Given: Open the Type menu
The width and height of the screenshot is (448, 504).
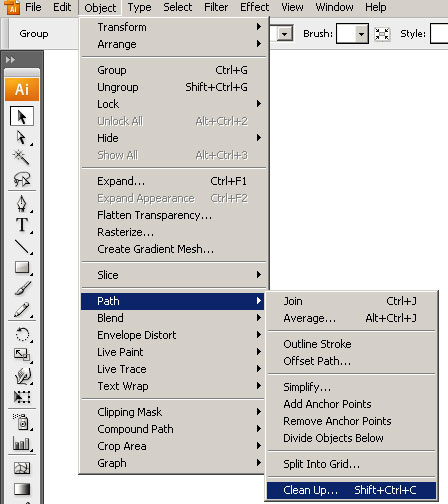Looking at the screenshot, I should click(139, 7).
